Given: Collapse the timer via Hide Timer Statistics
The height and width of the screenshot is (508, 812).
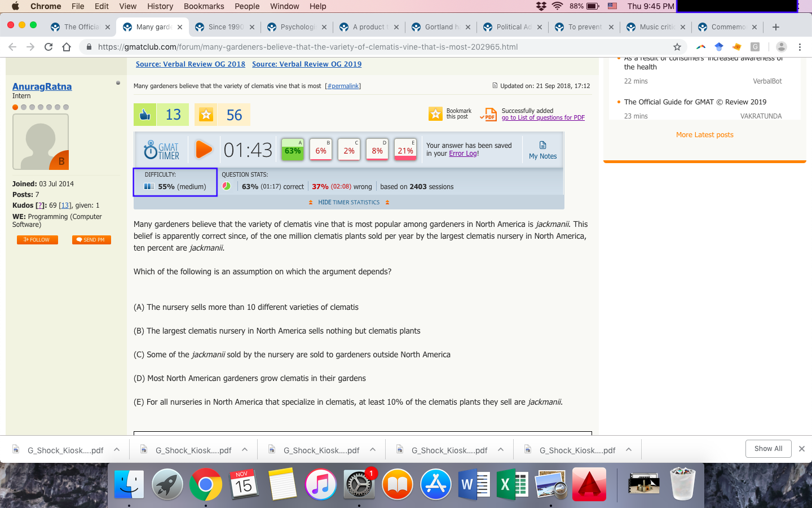Looking at the screenshot, I should [348, 202].
